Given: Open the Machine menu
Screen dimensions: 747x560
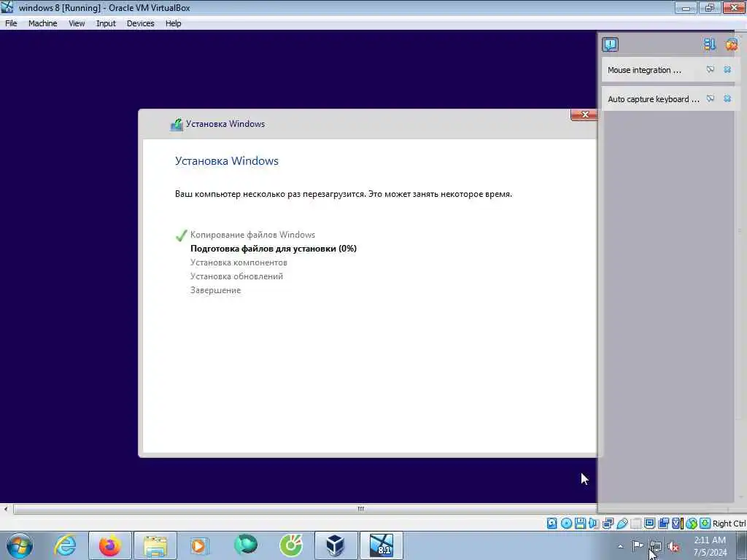Looking at the screenshot, I should point(42,23).
